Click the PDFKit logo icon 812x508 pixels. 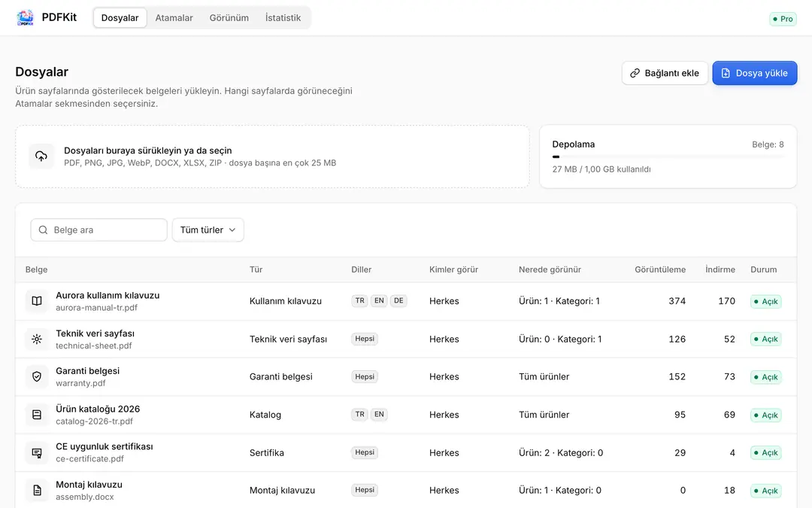(x=25, y=17)
